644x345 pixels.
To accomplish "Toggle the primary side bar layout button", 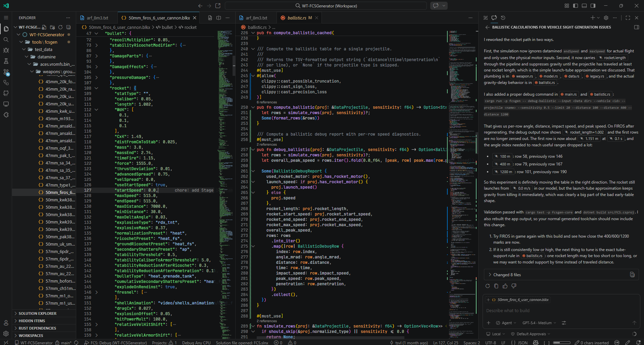I will pyautogui.click(x=576, y=6).
